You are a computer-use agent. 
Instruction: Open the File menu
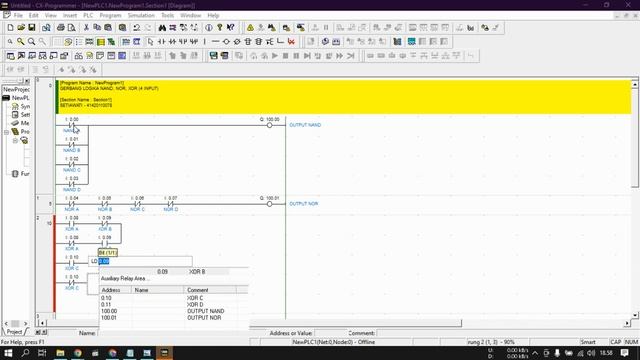(18, 16)
